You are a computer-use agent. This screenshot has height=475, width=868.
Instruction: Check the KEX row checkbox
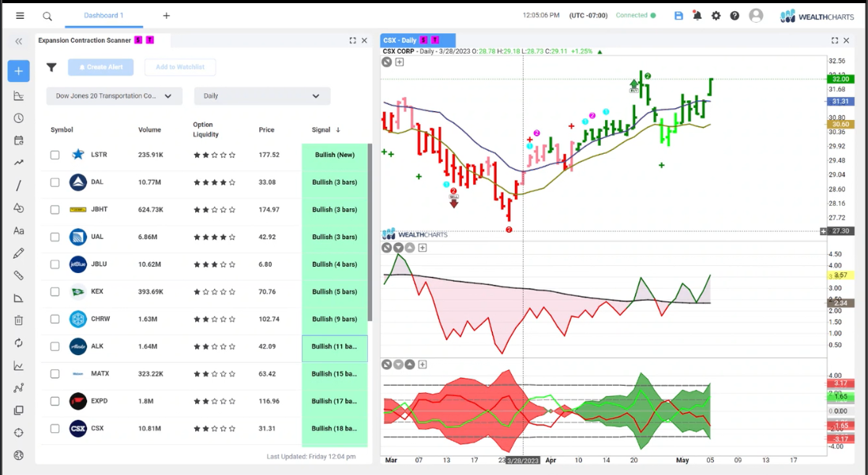54,291
